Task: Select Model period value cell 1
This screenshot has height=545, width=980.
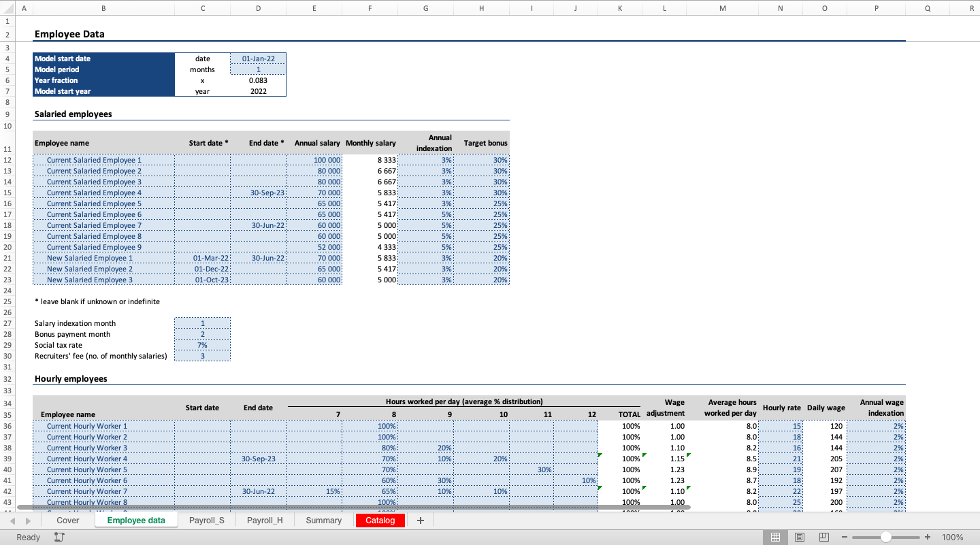Action: [258, 69]
